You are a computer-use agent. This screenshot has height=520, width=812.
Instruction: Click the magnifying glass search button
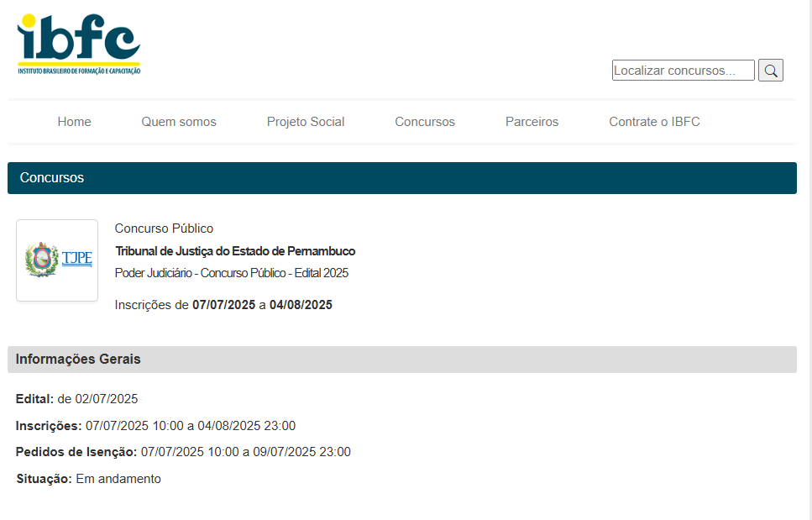[770, 71]
